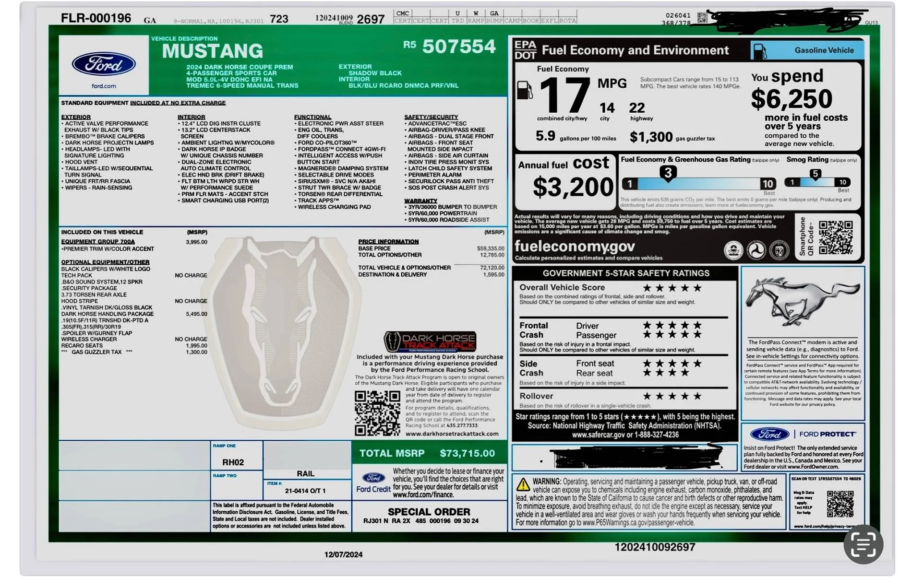Click the SPECIAL ORDER heading
The height and width of the screenshot is (588, 912).
[429, 512]
